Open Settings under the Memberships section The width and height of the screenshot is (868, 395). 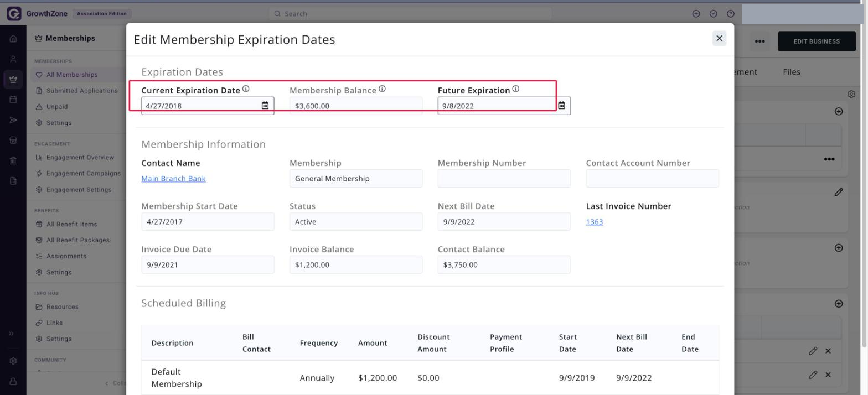point(59,123)
